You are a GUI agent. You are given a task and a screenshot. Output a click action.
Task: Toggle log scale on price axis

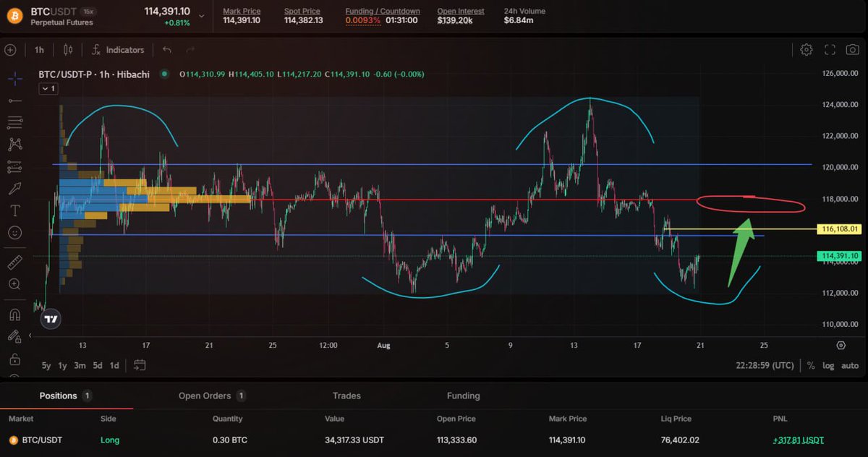(x=827, y=366)
